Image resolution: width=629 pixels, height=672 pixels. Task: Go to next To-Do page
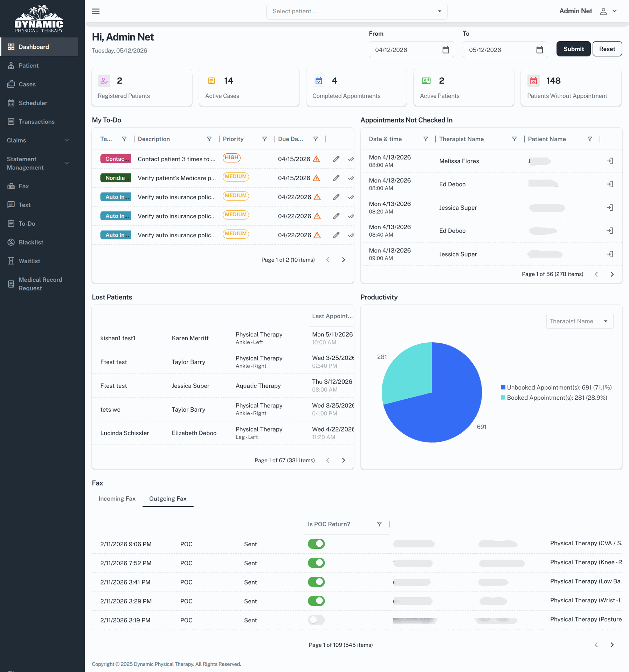[344, 260]
